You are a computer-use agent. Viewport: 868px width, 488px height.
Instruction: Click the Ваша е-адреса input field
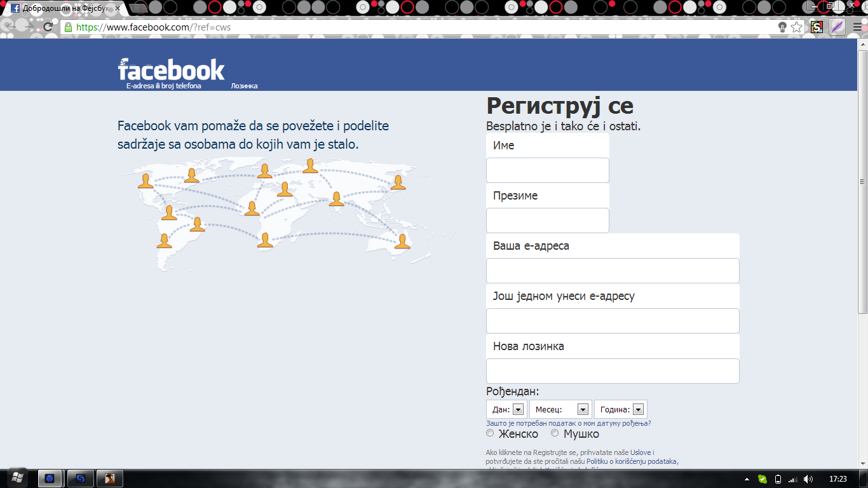click(x=613, y=271)
